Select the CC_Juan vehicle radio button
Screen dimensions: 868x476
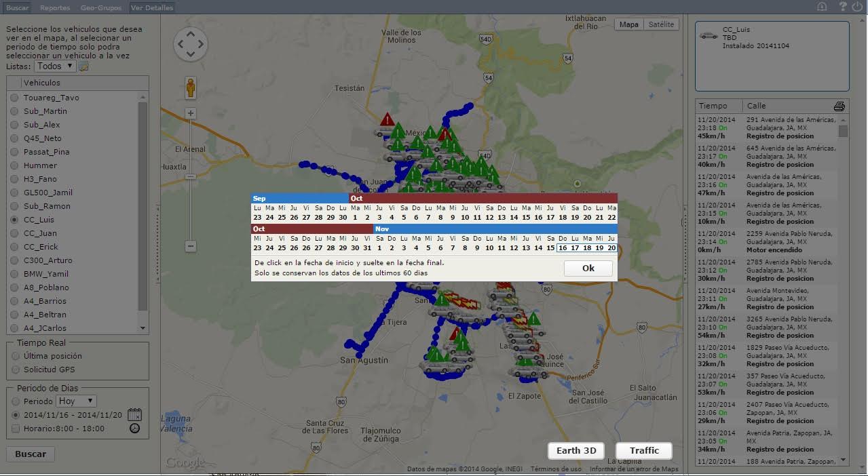coord(14,233)
